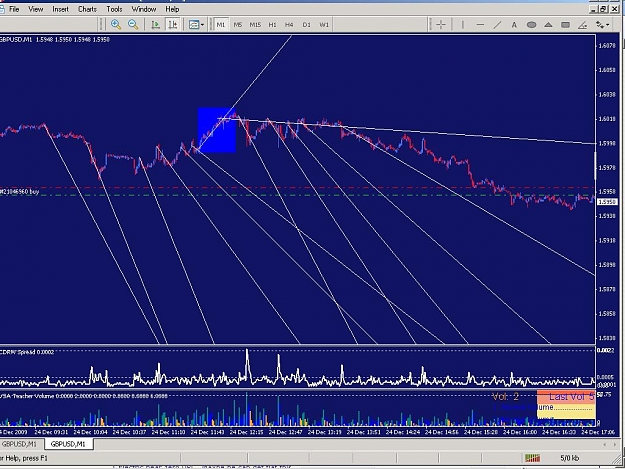Screen dimensions: 625x469
Task: Click the current price label 1.5950
Action: pyautogui.click(x=607, y=202)
